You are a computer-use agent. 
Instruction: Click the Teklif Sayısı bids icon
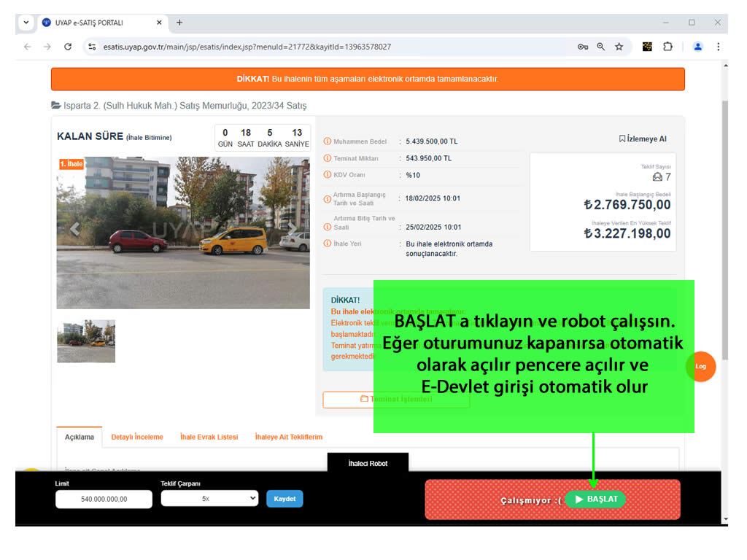pyautogui.click(x=657, y=176)
